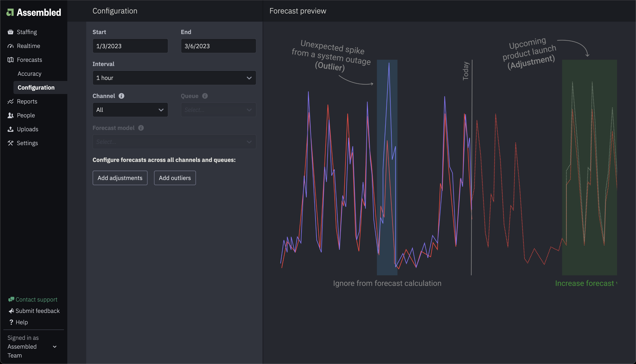
Task: Open the Reports section
Action: (27, 102)
